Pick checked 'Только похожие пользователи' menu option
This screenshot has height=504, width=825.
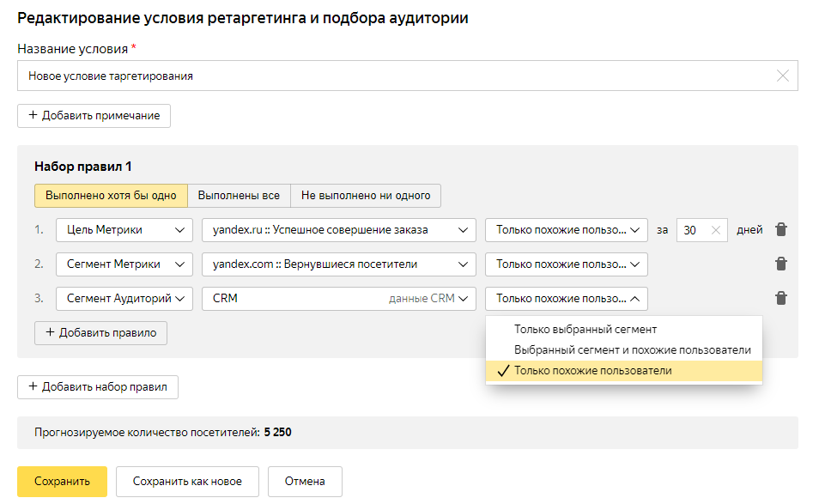[x=592, y=371]
